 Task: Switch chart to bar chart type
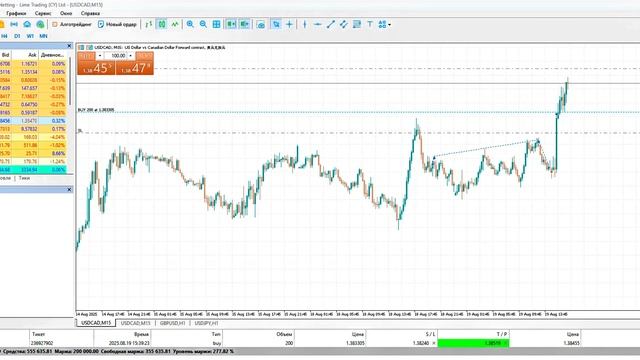(149, 24)
